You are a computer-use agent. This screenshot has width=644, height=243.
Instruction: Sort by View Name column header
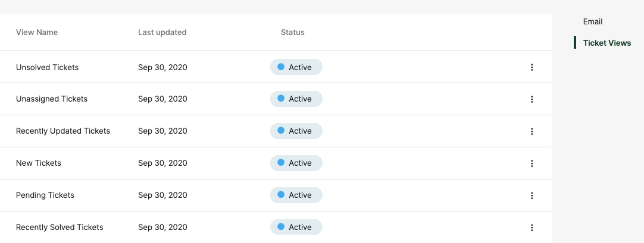[x=36, y=32]
